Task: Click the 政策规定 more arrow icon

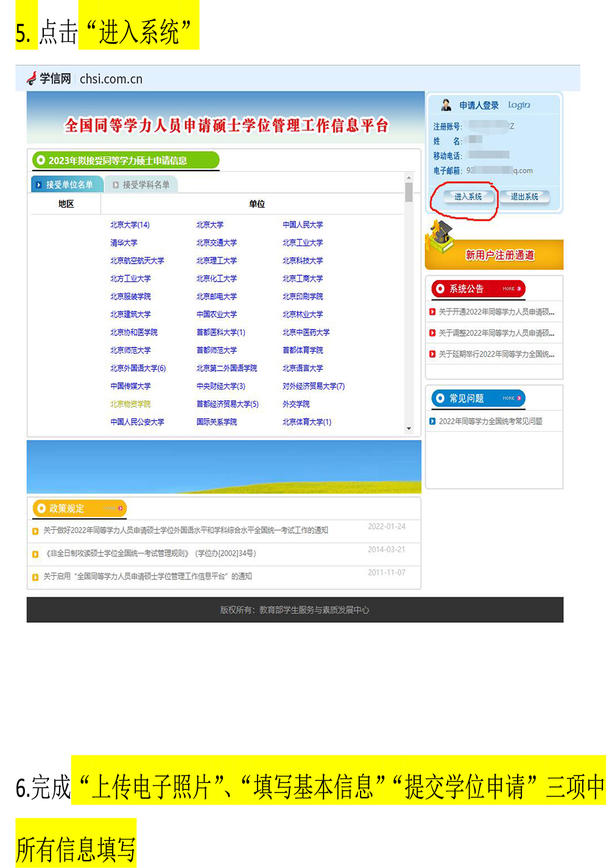Action: [119, 508]
